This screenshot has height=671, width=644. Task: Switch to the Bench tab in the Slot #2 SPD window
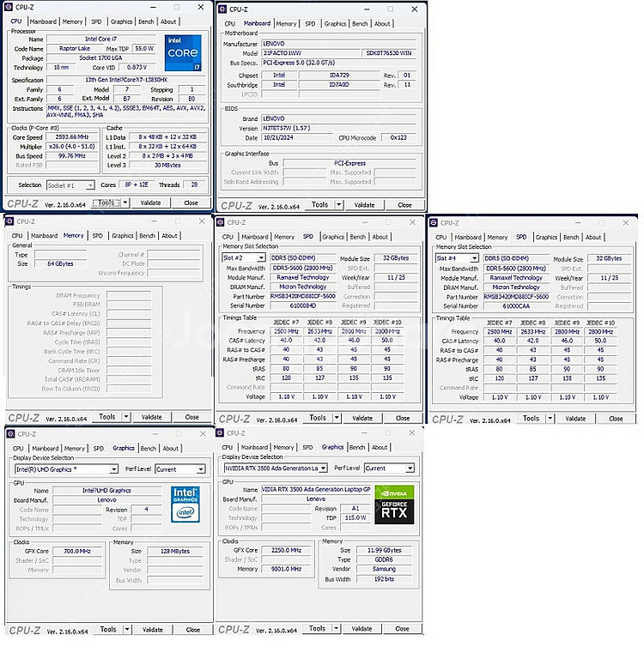358,237
